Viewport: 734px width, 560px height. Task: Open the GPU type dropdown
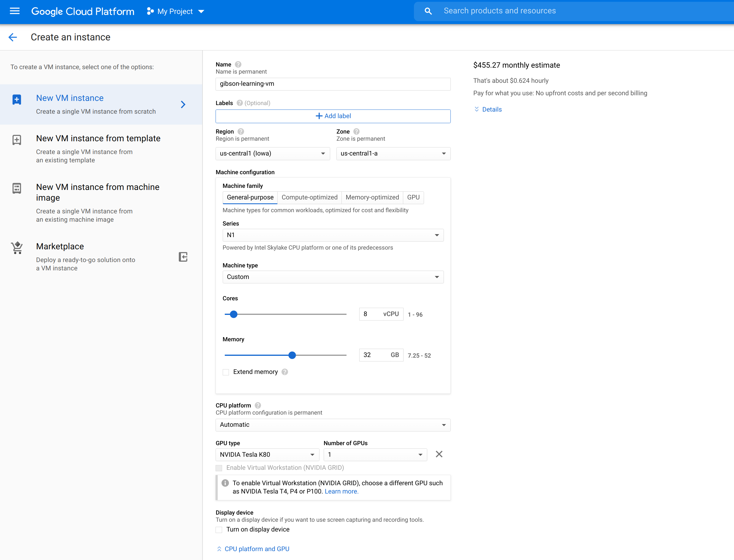[x=267, y=455]
